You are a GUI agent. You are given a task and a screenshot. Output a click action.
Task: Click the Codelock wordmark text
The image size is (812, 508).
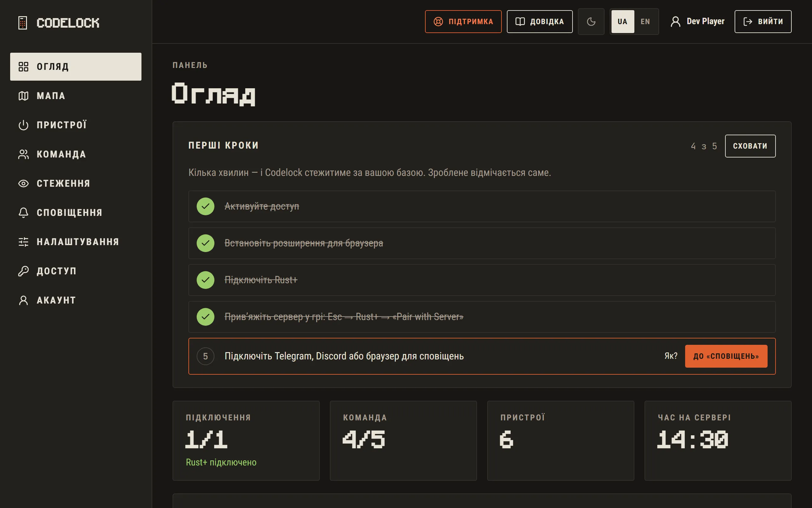[68, 23]
